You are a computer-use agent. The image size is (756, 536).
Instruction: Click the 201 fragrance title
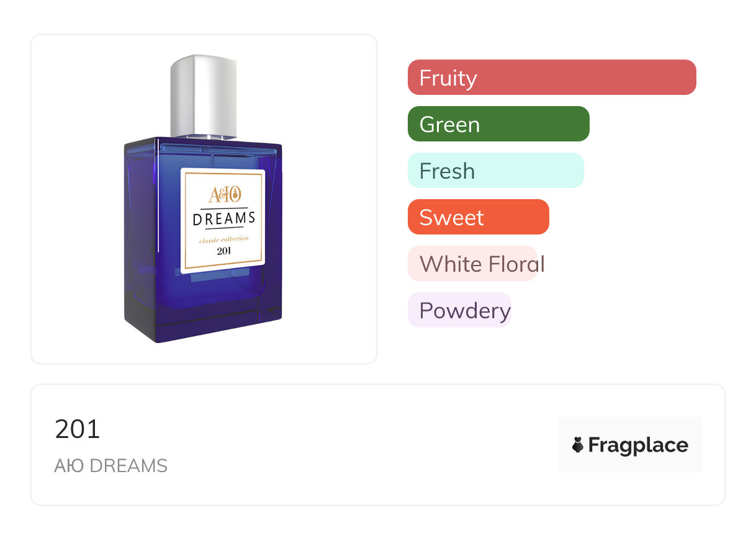click(x=78, y=429)
